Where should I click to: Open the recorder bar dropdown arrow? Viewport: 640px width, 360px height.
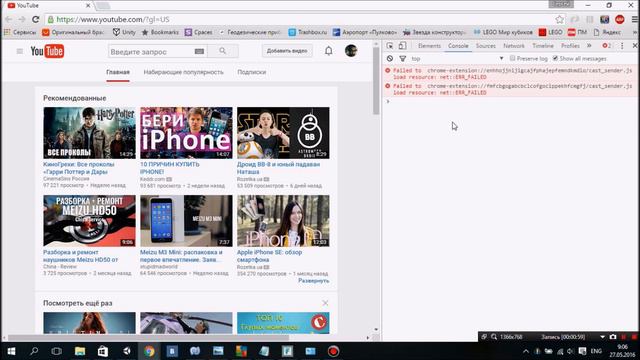point(602,337)
